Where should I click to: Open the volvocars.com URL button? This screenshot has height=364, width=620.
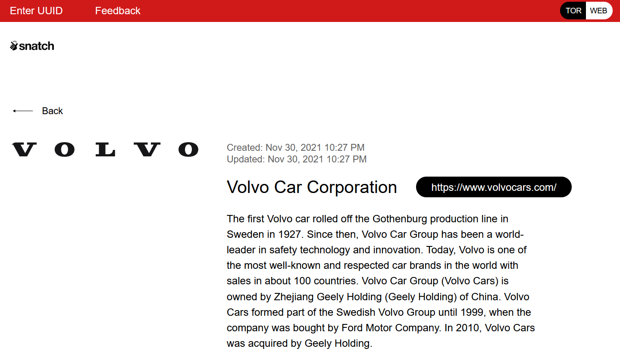[494, 187]
